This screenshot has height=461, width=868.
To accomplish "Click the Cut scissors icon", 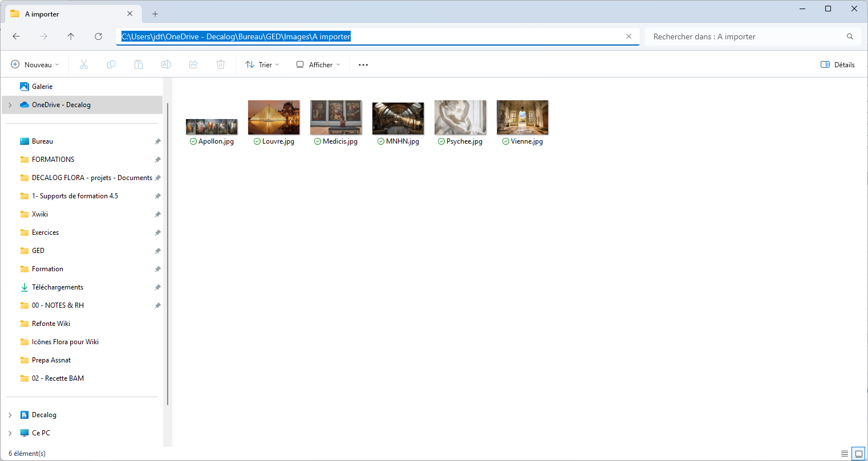I will pos(84,64).
